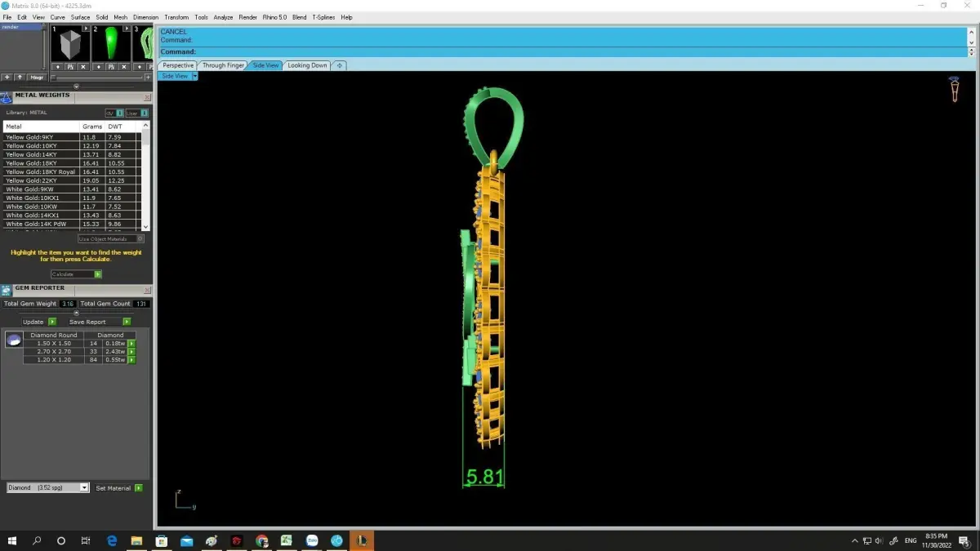Image resolution: width=980 pixels, height=551 pixels.
Task: Open Chrome from the taskbar
Action: (x=261, y=540)
